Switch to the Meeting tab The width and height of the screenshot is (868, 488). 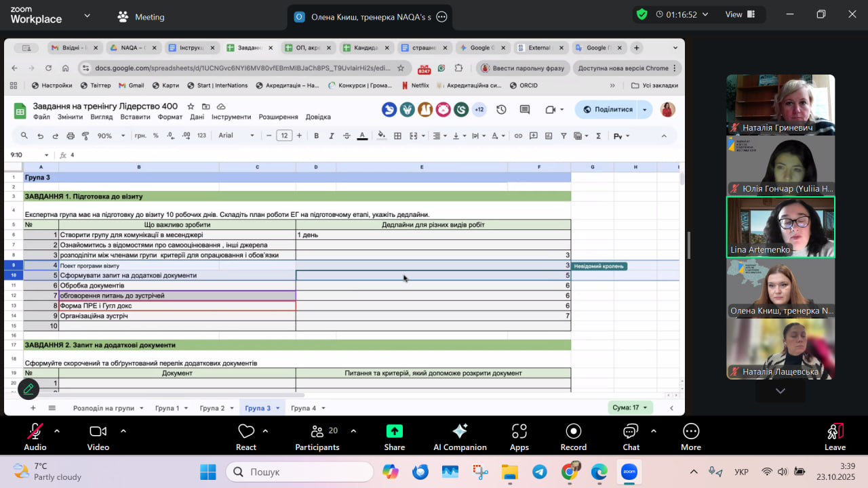tap(141, 17)
